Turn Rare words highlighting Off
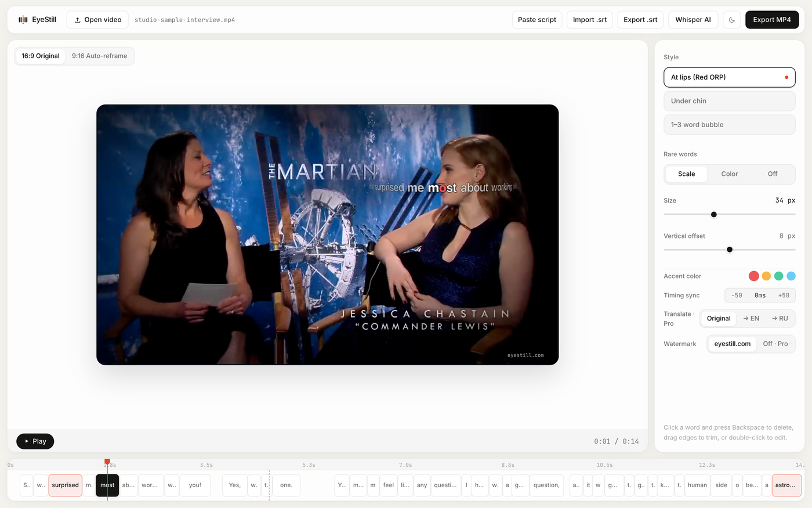812x508 pixels. 773,174
